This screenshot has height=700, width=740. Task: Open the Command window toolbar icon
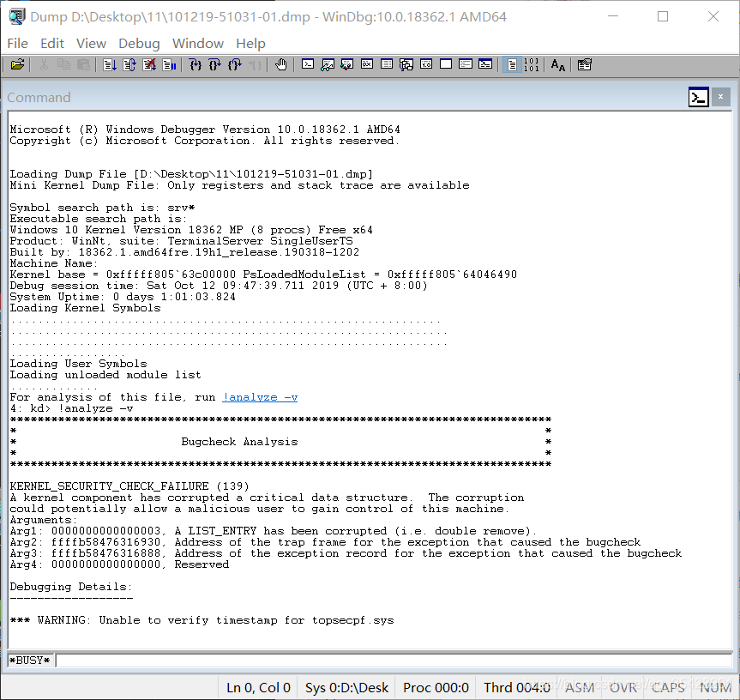[308, 64]
